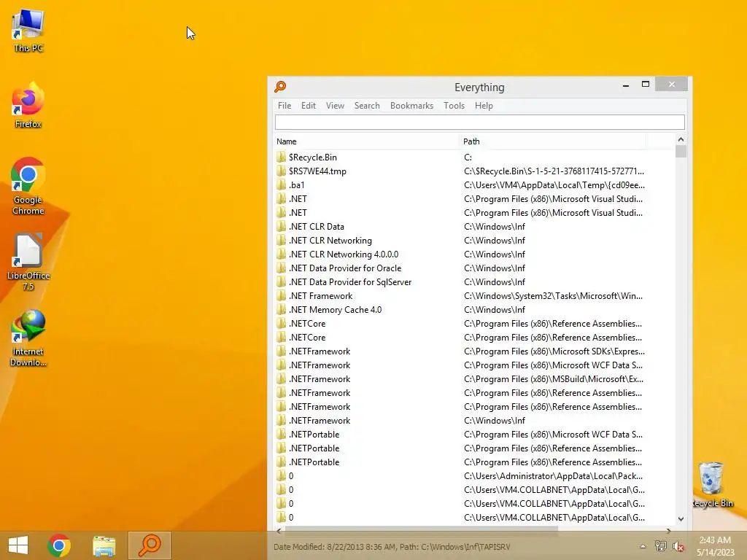Close the Everything window
Screen dimensions: 747x560
[671, 85]
